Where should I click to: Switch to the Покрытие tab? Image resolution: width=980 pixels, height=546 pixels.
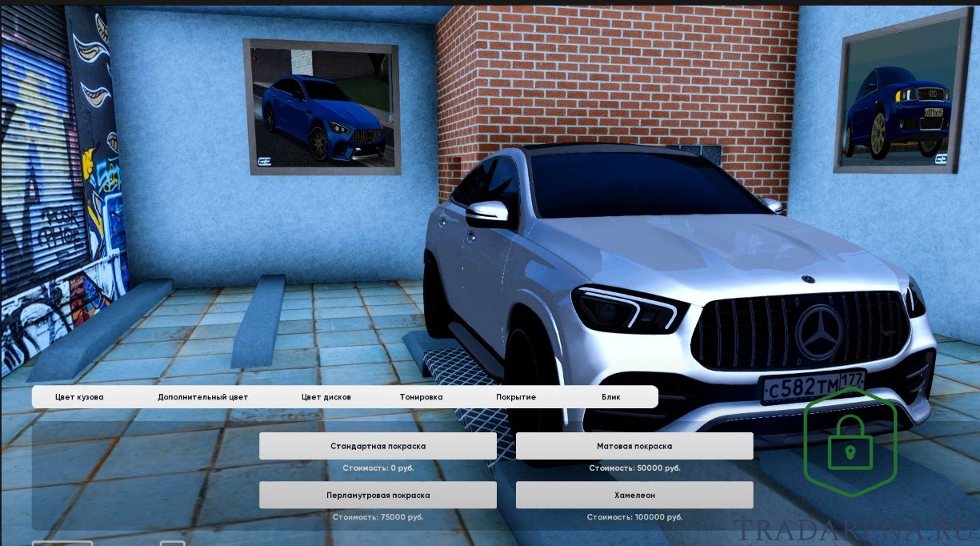pos(516,397)
